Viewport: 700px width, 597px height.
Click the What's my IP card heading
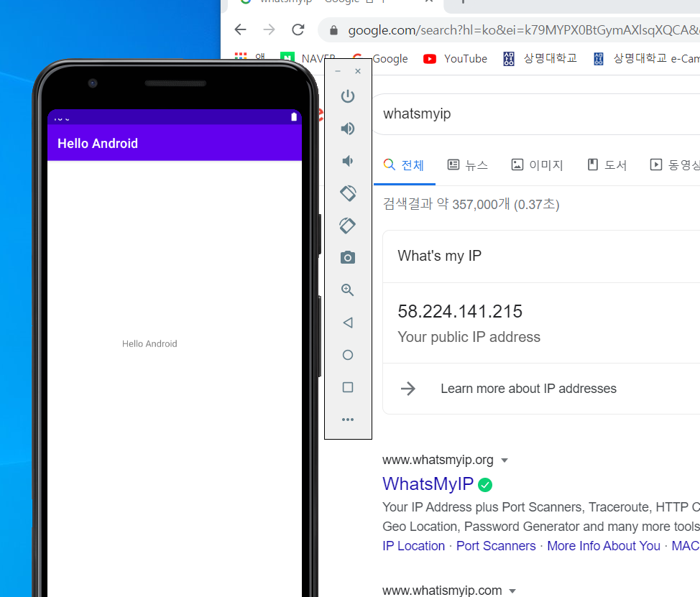click(439, 256)
